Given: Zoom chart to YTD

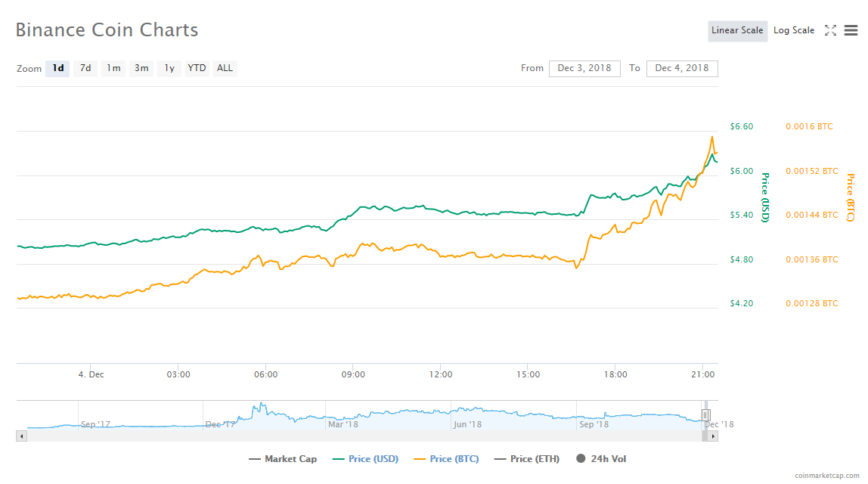Looking at the screenshot, I should pos(197,68).
